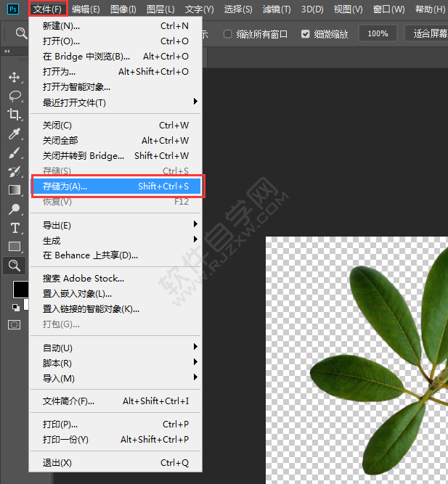Select 在 Behance 上共享(D)... entry
Viewport: 448px width, 484px height.
(x=115, y=255)
